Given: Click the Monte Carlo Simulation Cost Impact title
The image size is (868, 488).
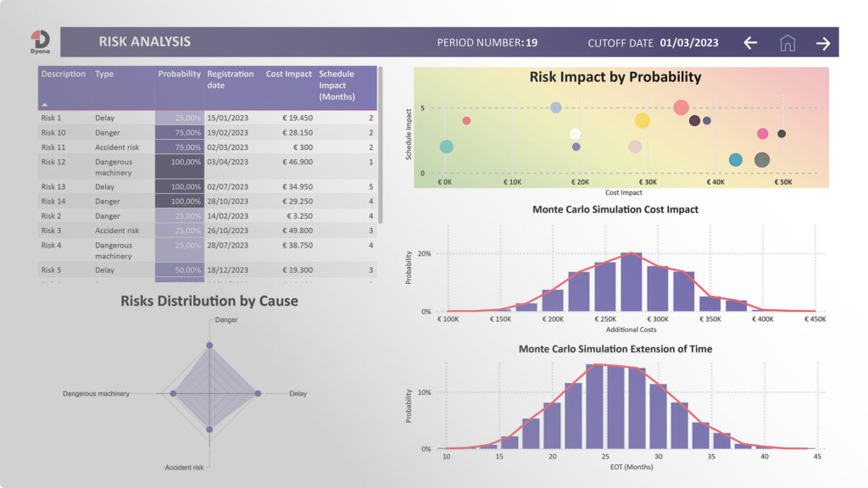Looking at the screenshot, I should point(615,210).
